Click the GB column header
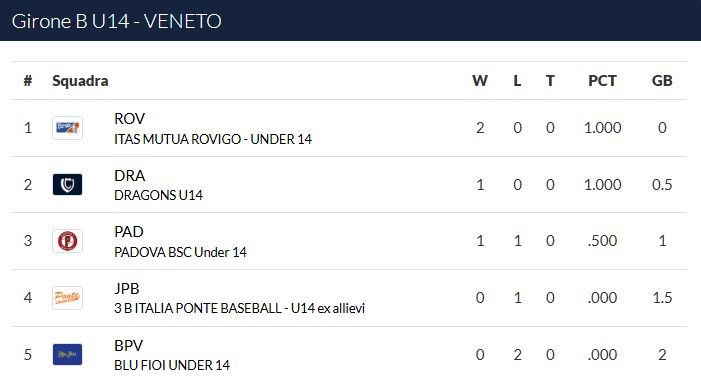 click(662, 81)
